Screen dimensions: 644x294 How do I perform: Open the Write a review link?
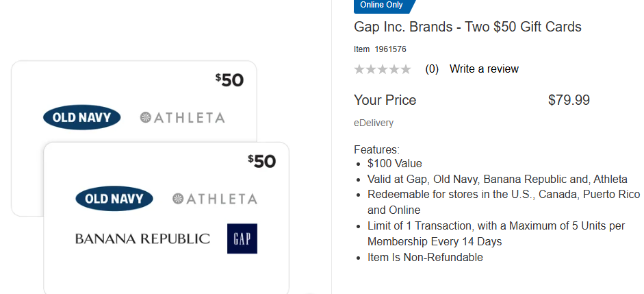coord(484,69)
